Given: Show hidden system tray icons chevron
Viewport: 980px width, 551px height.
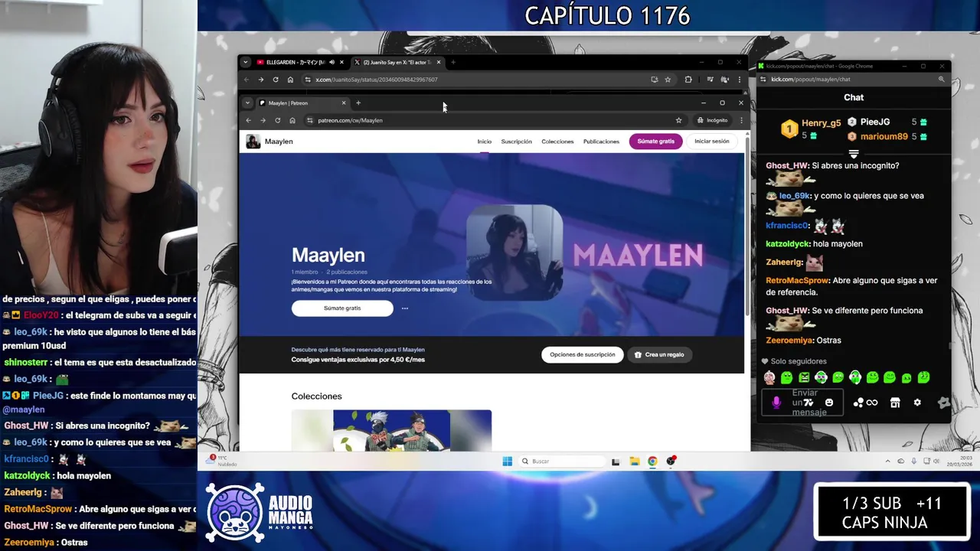Looking at the screenshot, I should [888, 461].
